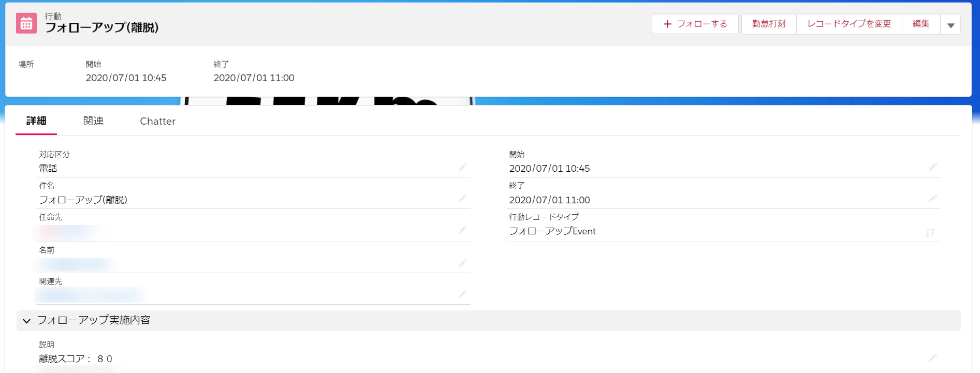Open the more actions dropdown arrow

pyautogui.click(x=950, y=24)
